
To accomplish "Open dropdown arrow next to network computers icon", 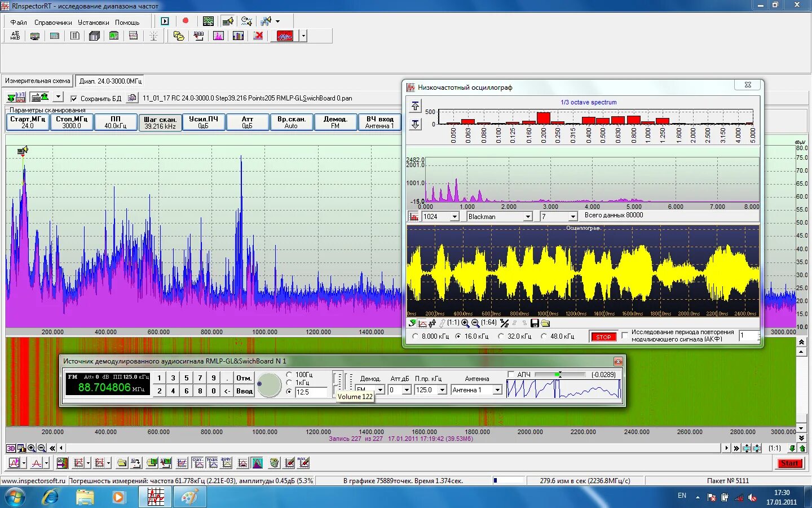I will (277, 21).
